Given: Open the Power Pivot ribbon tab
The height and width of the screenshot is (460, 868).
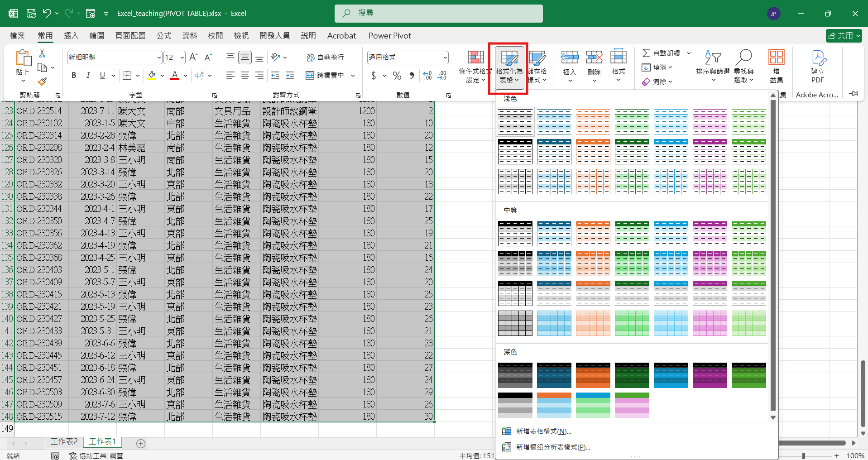Looking at the screenshot, I should tap(389, 36).
